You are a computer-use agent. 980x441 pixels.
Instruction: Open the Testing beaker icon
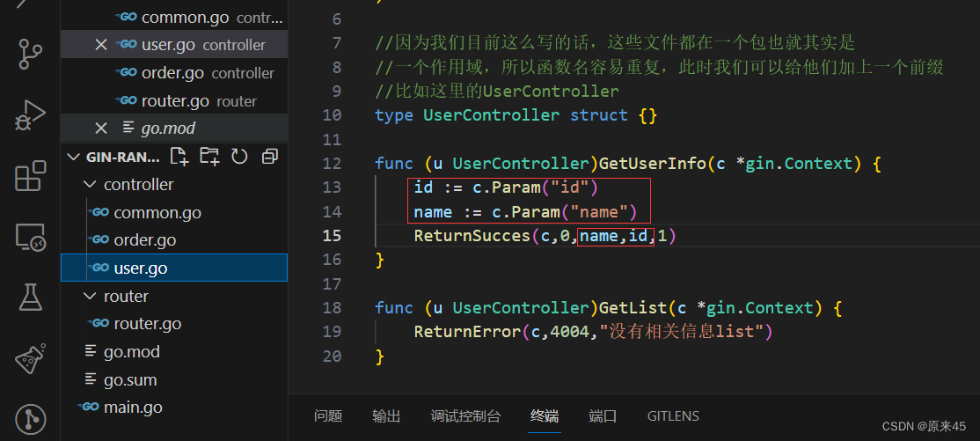click(29, 298)
